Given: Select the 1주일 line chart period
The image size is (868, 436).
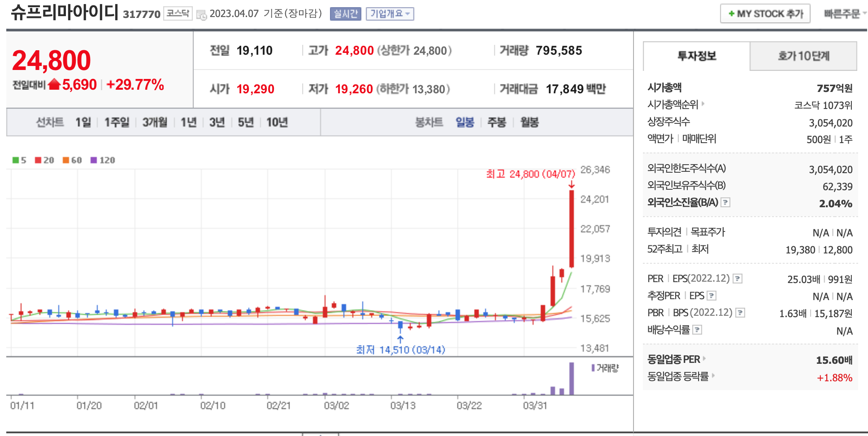Looking at the screenshot, I should coord(117,122).
